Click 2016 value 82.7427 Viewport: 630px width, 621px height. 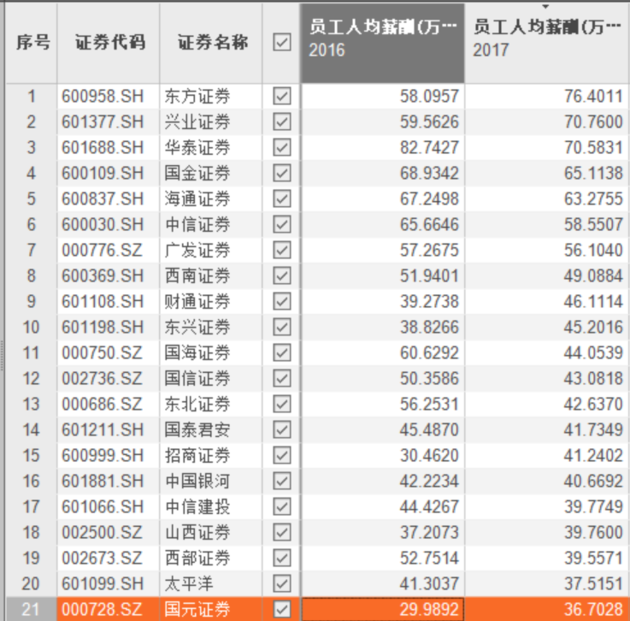(x=429, y=148)
